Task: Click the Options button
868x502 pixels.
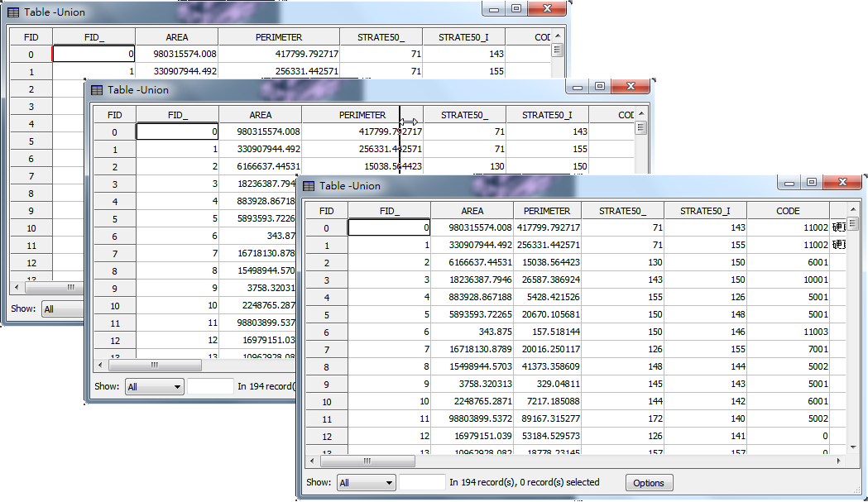Action: coord(649,483)
